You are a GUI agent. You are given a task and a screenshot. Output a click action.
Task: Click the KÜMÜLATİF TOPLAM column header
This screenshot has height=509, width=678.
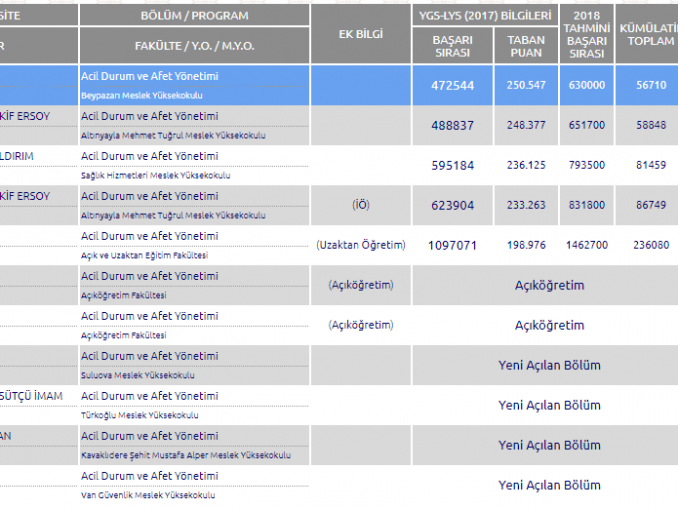coord(646,33)
